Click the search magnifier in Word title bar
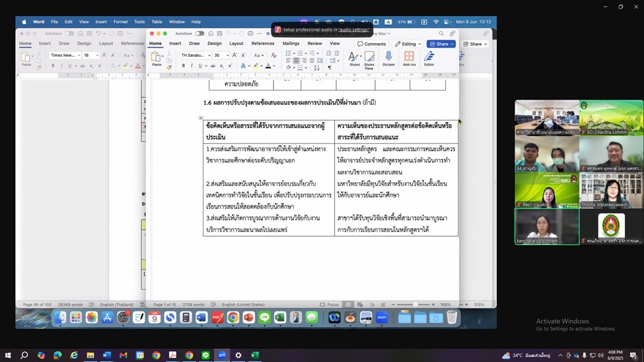The image size is (644, 362). [441, 33]
